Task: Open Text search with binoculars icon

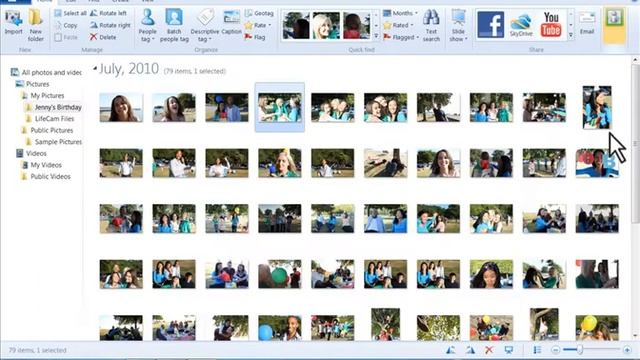Action: click(431, 25)
